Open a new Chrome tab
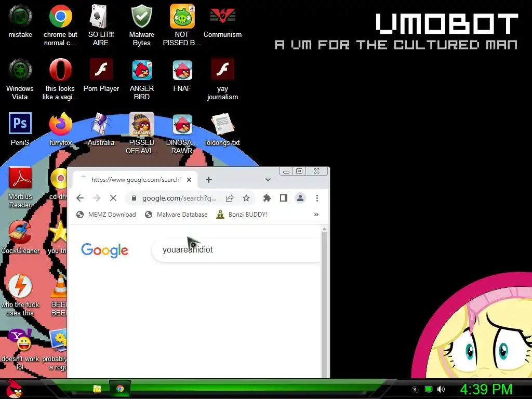532x399 pixels. click(x=209, y=180)
